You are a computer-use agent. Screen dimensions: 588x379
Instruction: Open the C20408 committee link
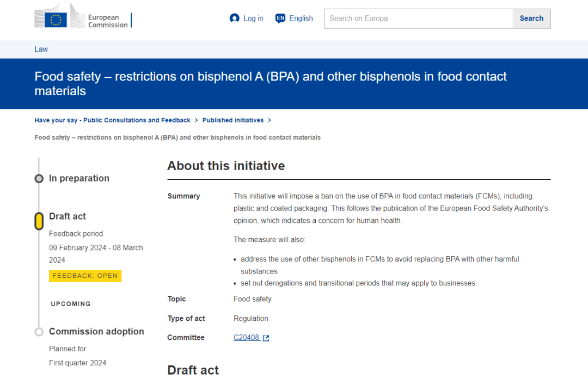tap(246, 338)
